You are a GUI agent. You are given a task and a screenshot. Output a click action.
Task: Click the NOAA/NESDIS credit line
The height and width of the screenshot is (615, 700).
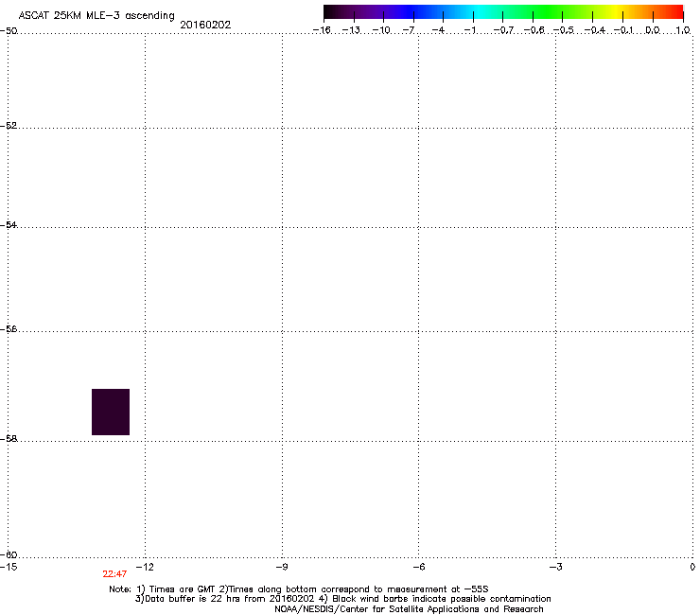coord(409,609)
